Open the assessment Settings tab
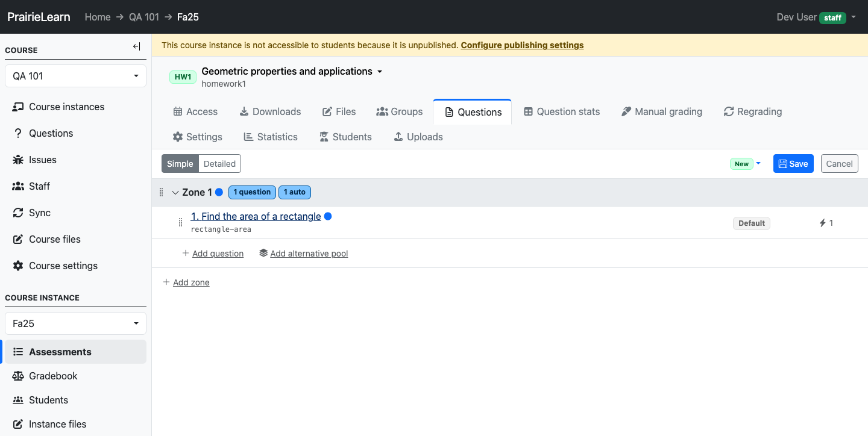Viewport: 868px width, 436px height. [198, 137]
